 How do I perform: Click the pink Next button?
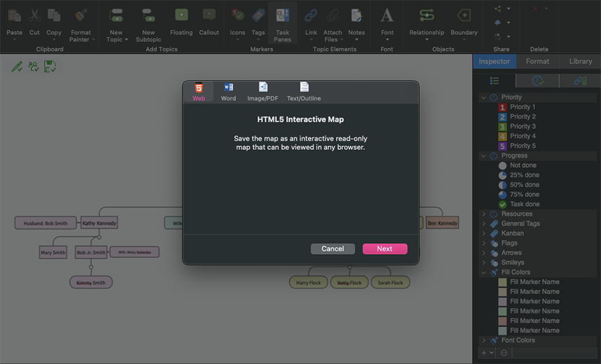click(x=385, y=249)
